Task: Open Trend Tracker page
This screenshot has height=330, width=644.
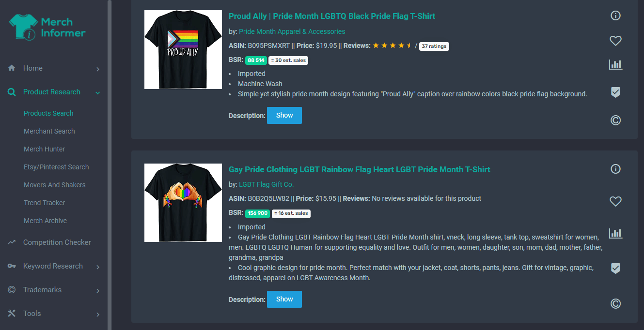Action: (44, 203)
